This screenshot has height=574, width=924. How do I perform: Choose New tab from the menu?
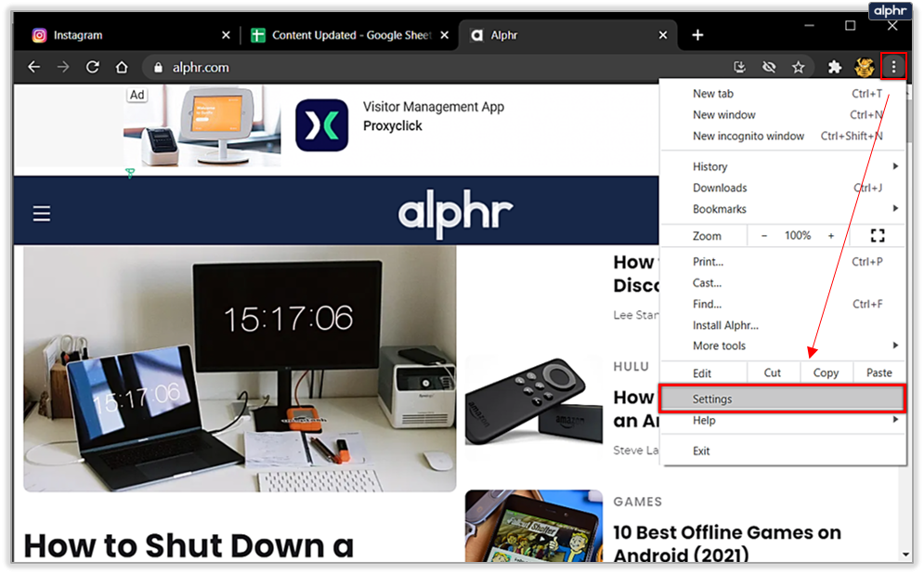coord(783,94)
